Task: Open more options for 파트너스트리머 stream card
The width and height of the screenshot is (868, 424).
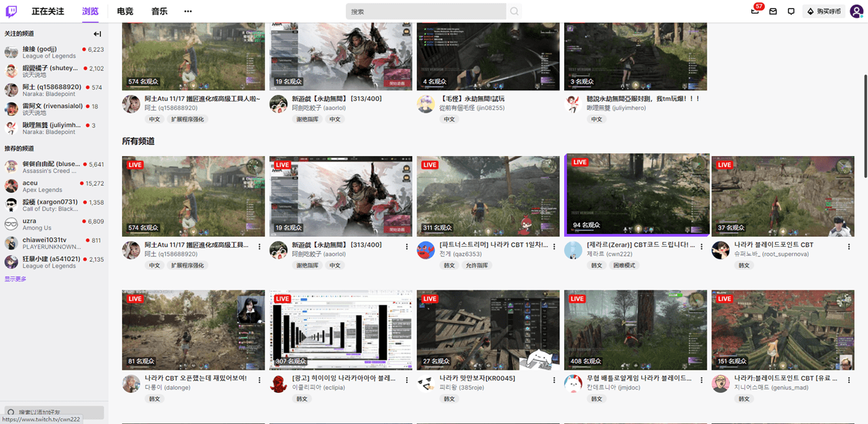Action: click(554, 246)
